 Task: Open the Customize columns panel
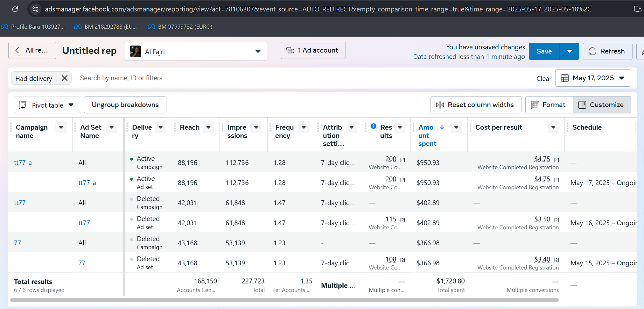(602, 105)
